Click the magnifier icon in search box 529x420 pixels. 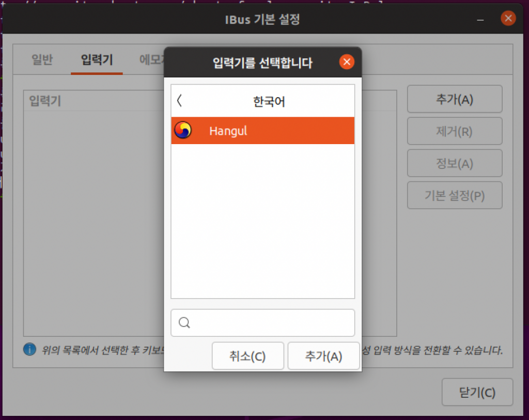tap(184, 323)
